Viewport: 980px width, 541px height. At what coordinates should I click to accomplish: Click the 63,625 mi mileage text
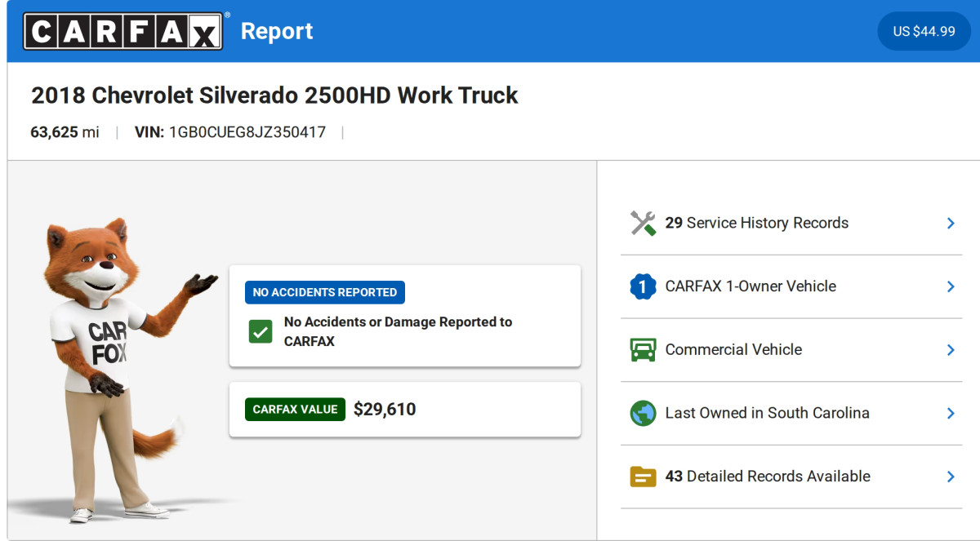(65, 132)
